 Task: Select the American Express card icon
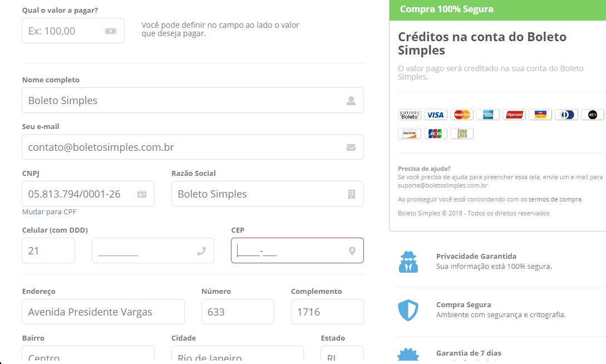[x=487, y=115]
